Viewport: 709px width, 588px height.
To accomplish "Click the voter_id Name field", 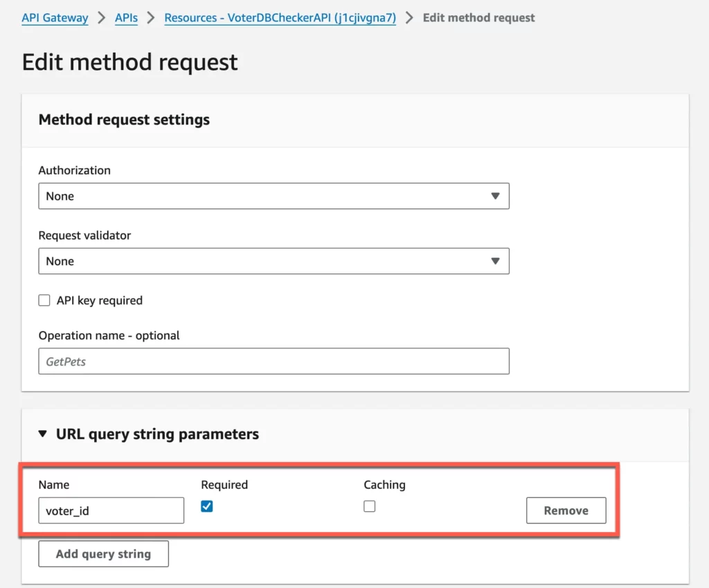I will (111, 510).
